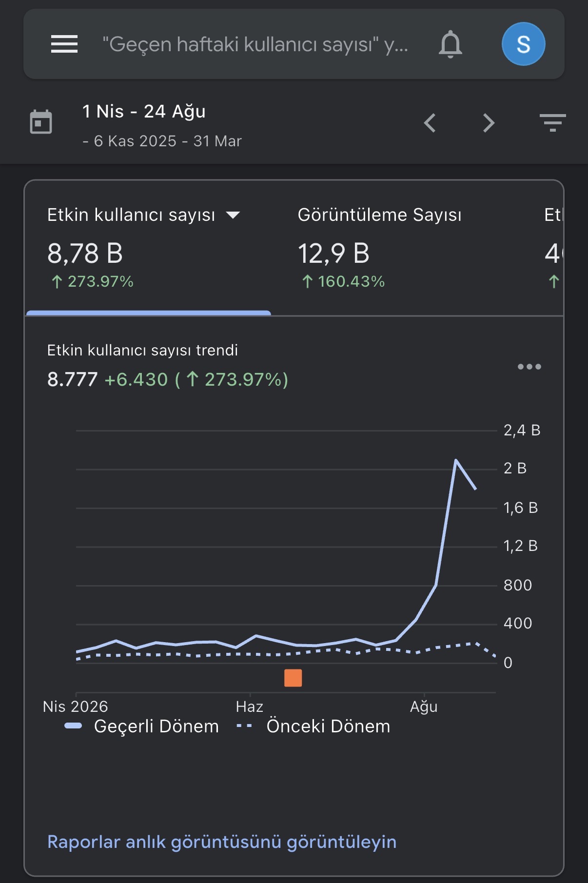
Task: Toggle the Geçerli Dönem legend series
Action: click(142, 726)
